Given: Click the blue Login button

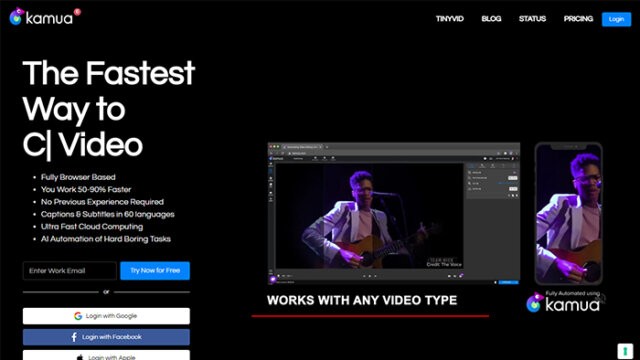Looking at the screenshot, I should click(x=616, y=19).
